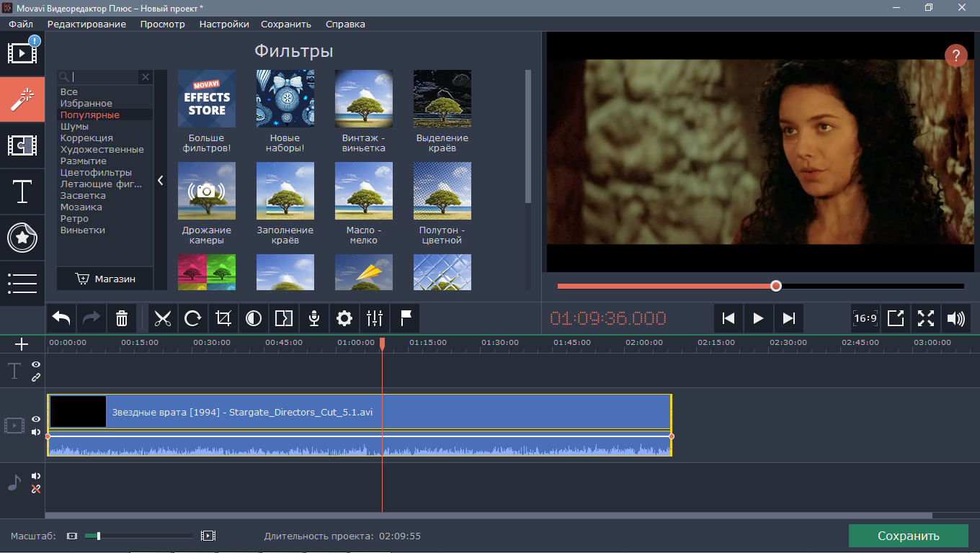Clear the filter search box X
The width and height of the screenshot is (980, 553).
click(x=146, y=77)
